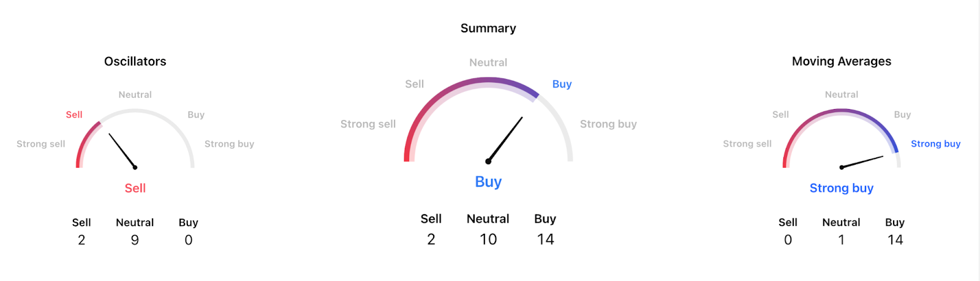Click the highlighted blue Buy label on Summary gauge

(x=562, y=84)
